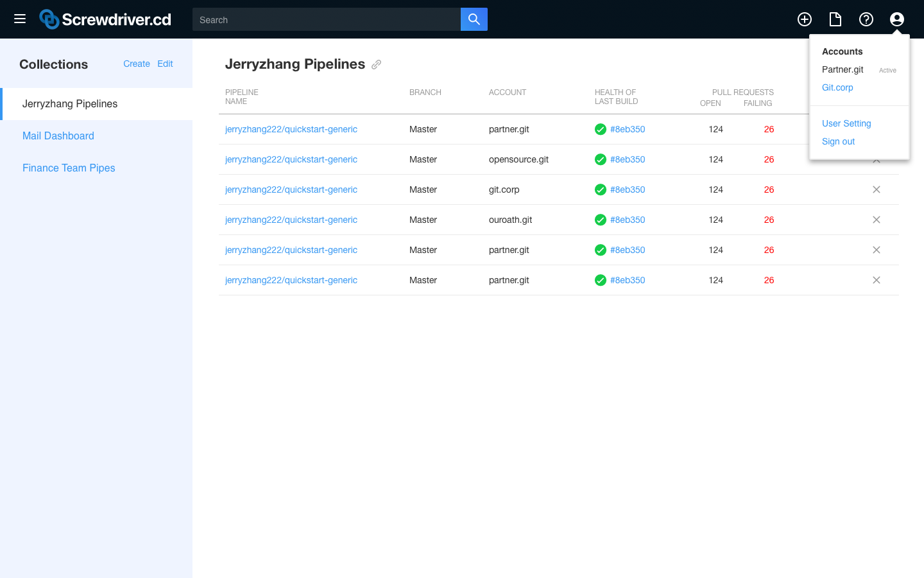
Task: Click the Create collection link
Action: pos(137,64)
